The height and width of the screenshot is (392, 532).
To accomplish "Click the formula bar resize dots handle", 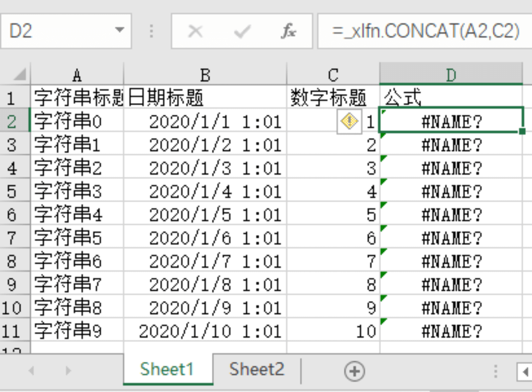I will 152,31.
